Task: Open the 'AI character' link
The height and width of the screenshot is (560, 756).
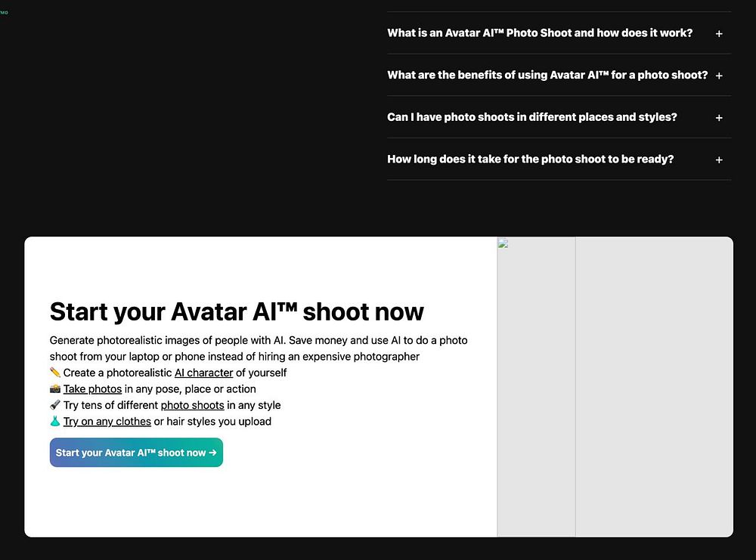Action: pyautogui.click(x=203, y=373)
